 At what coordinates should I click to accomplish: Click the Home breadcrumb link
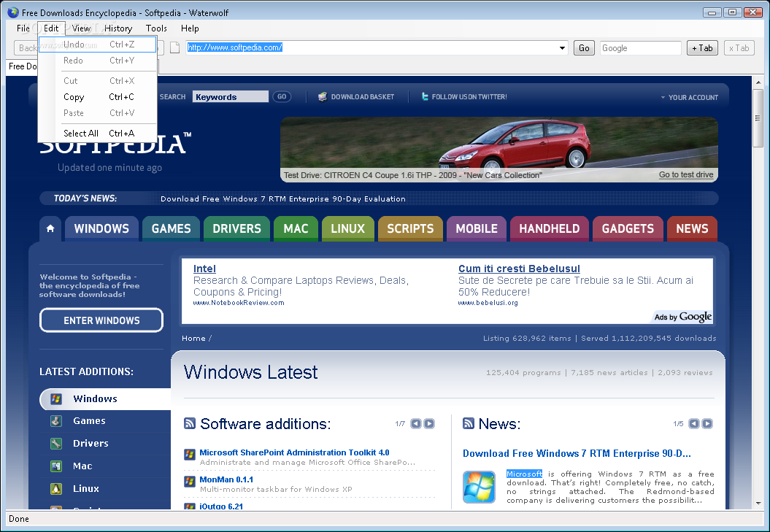(x=193, y=339)
